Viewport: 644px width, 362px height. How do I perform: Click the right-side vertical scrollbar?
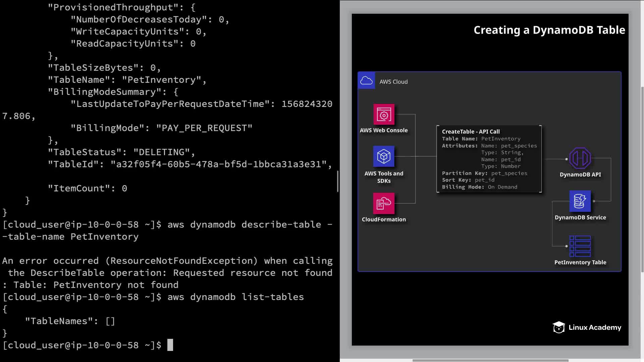pos(642,179)
